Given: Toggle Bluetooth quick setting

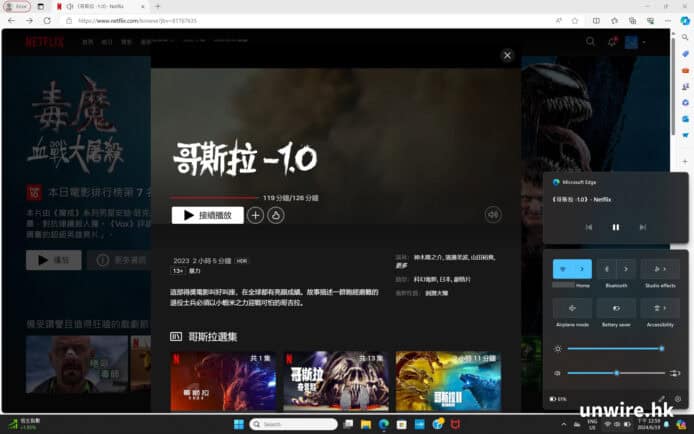Looking at the screenshot, I should pos(608,269).
